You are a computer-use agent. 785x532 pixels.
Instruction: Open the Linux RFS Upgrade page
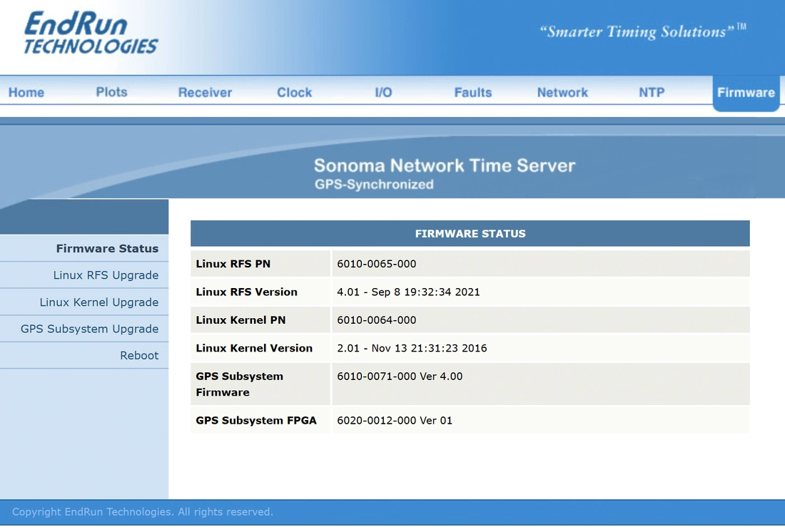(x=106, y=275)
